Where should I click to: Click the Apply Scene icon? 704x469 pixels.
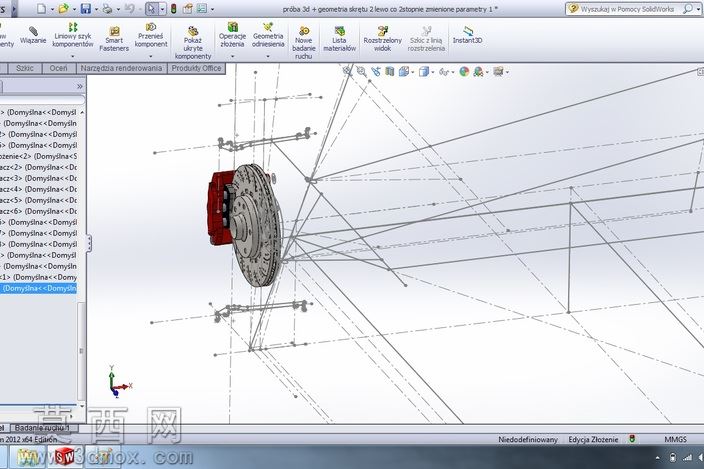pos(478,71)
